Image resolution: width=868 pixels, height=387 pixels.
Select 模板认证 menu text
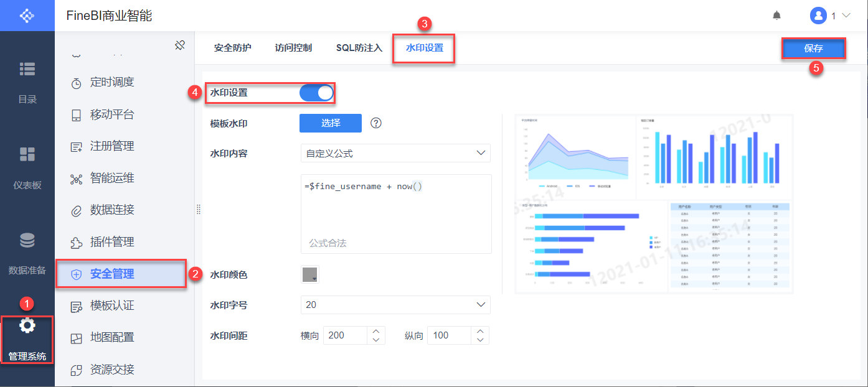[112, 305]
